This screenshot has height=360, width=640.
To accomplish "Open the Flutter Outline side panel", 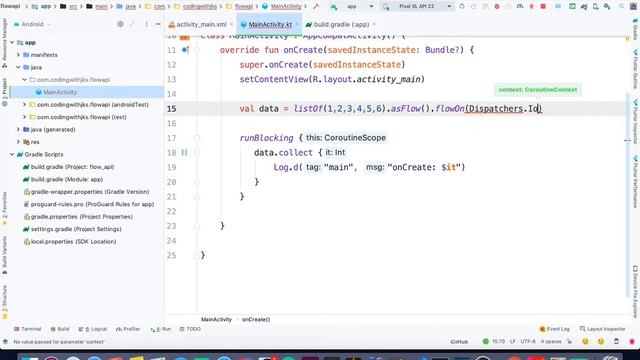I will point(636,69).
